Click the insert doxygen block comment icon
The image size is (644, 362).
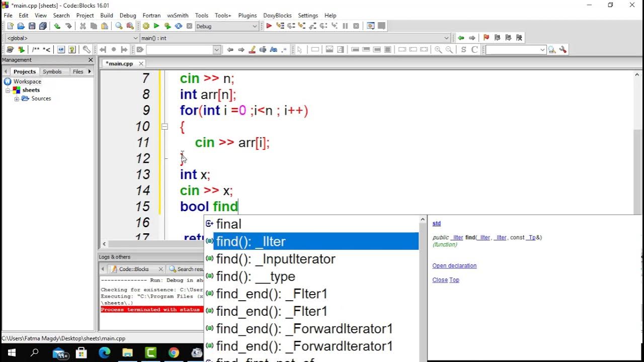click(36, 50)
